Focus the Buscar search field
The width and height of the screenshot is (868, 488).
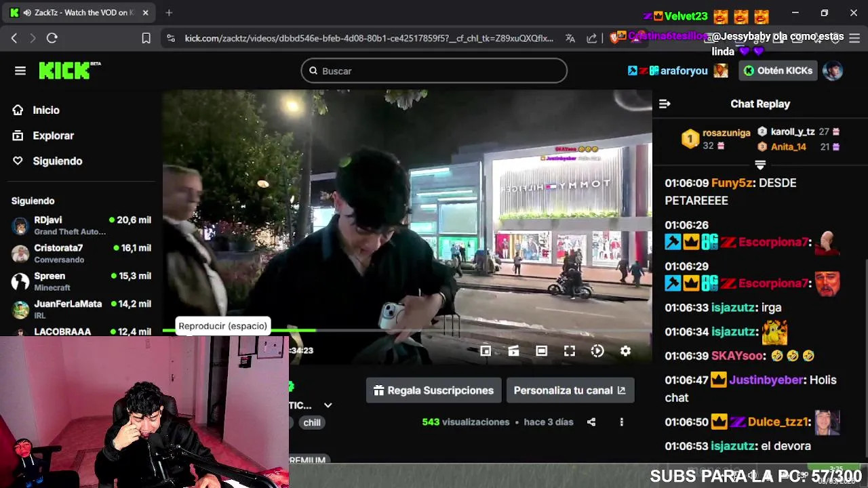(434, 70)
